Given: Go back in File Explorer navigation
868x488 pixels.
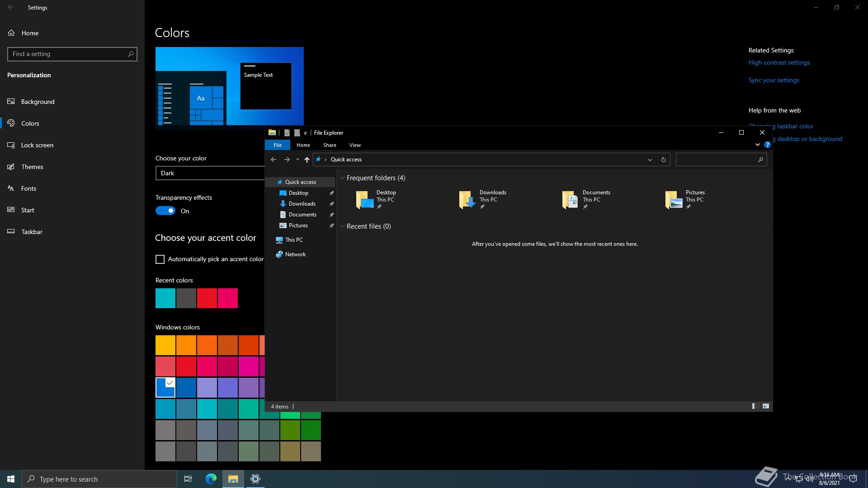Looking at the screenshot, I should coord(274,160).
